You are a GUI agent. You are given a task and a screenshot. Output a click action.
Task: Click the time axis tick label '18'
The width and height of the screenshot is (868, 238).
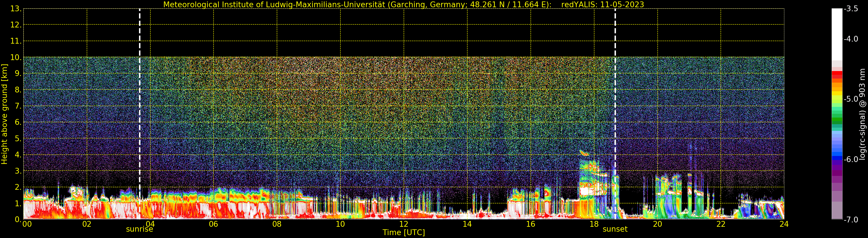point(594,224)
